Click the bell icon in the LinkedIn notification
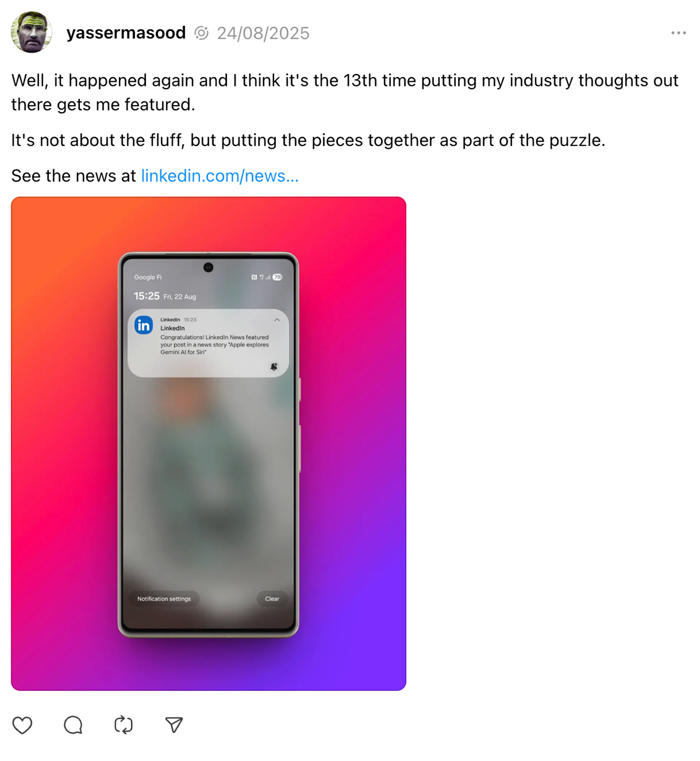Viewport: 700px width, 761px height. click(x=274, y=366)
